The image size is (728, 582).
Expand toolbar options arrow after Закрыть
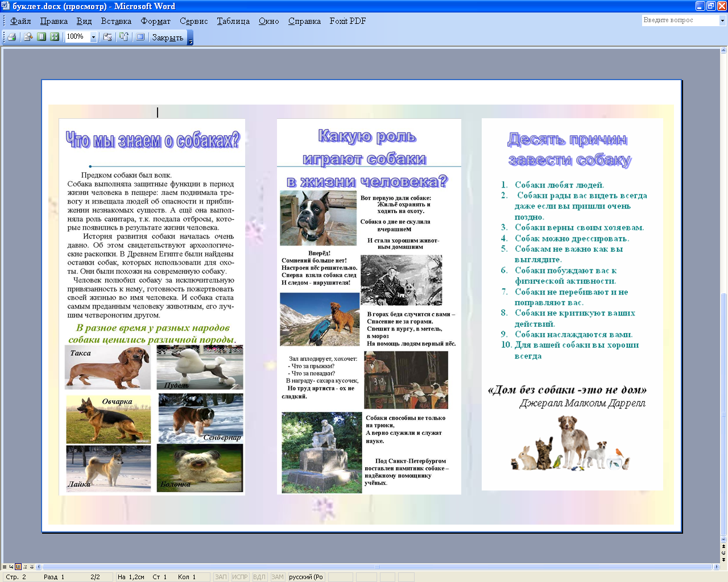point(191,38)
